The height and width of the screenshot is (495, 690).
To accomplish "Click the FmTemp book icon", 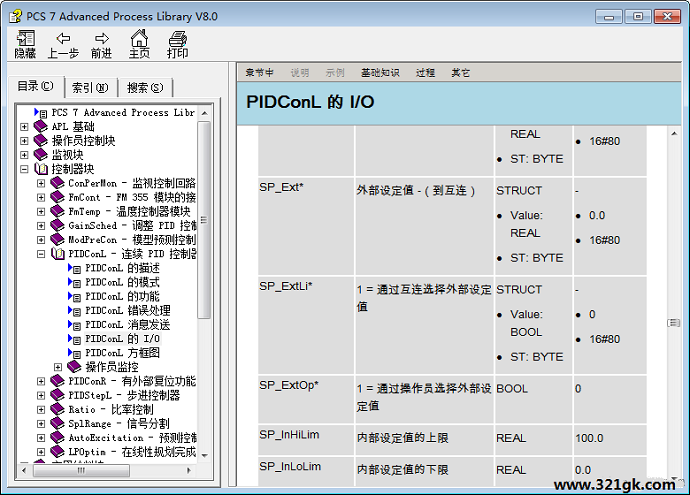I will pyautogui.click(x=57, y=211).
